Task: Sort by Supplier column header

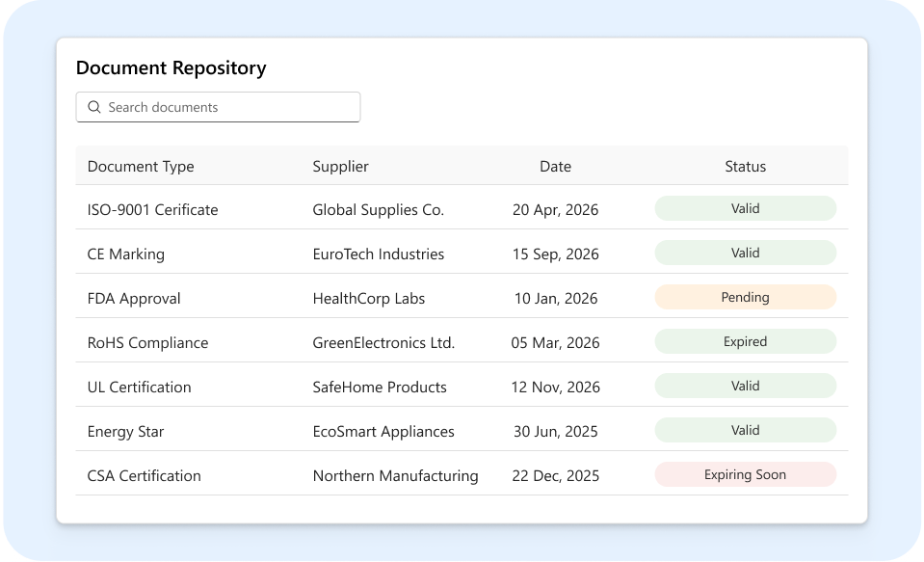Action: click(x=341, y=167)
